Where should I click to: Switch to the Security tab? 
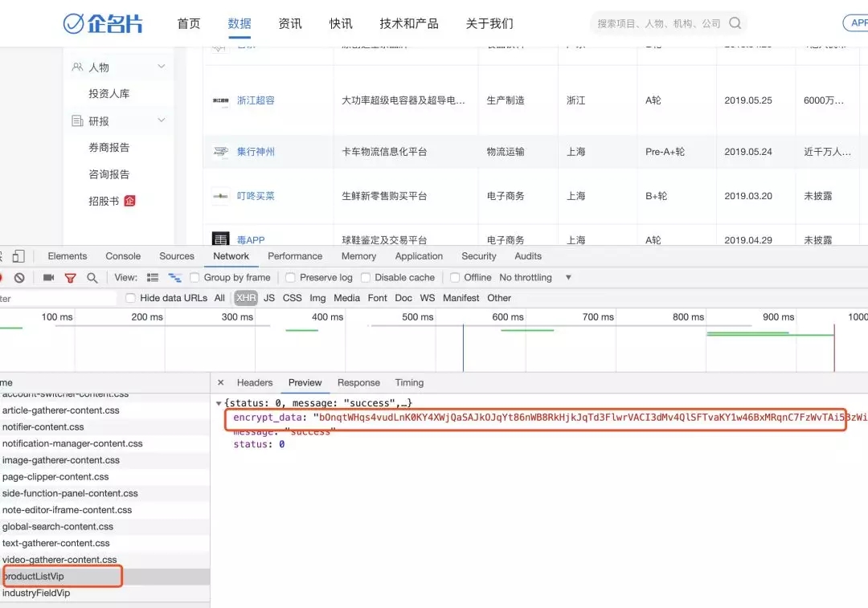coord(479,256)
